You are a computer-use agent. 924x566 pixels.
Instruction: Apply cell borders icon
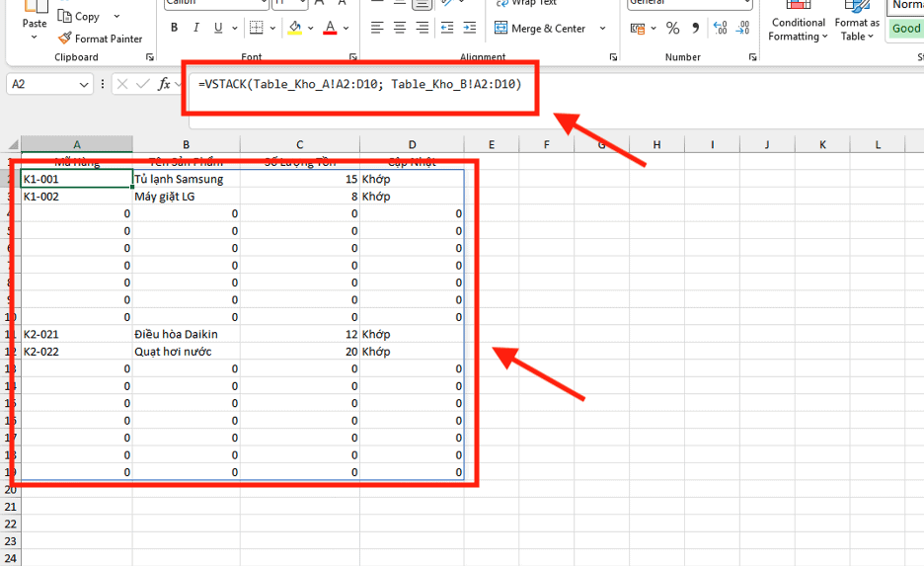tap(257, 28)
